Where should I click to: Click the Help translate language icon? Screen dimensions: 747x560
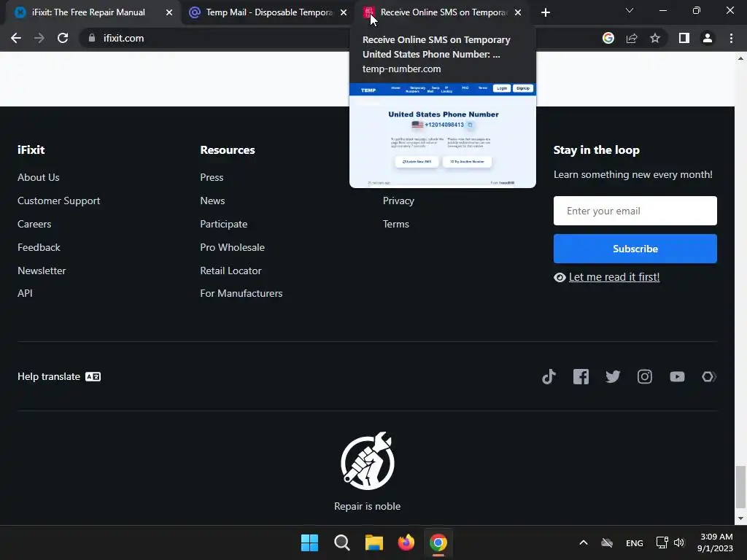point(93,377)
